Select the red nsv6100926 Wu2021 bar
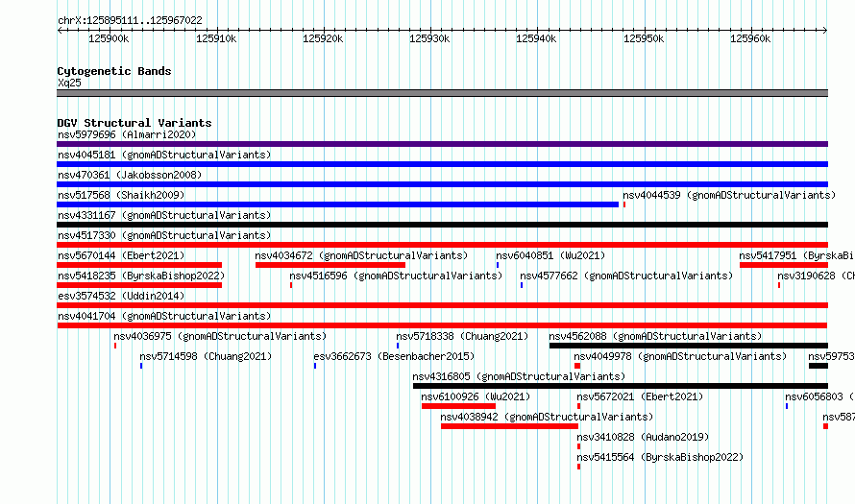 point(458,406)
